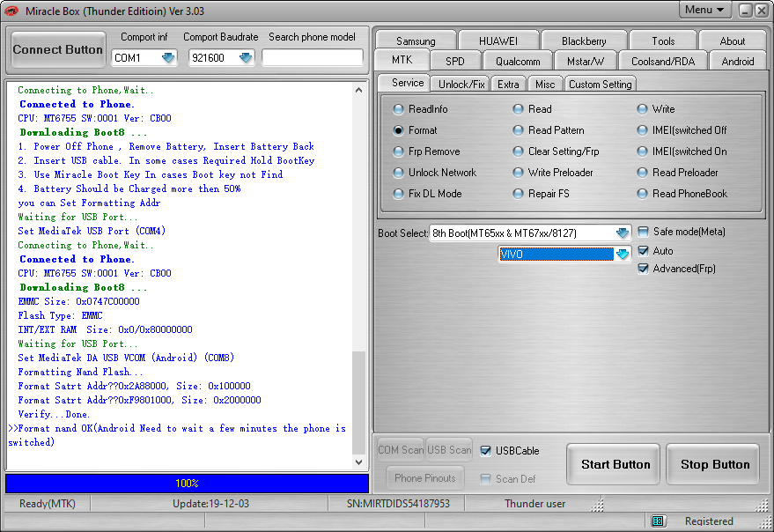Click the Stop Button
Viewport: 774px width, 532px height.
tap(714, 464)
